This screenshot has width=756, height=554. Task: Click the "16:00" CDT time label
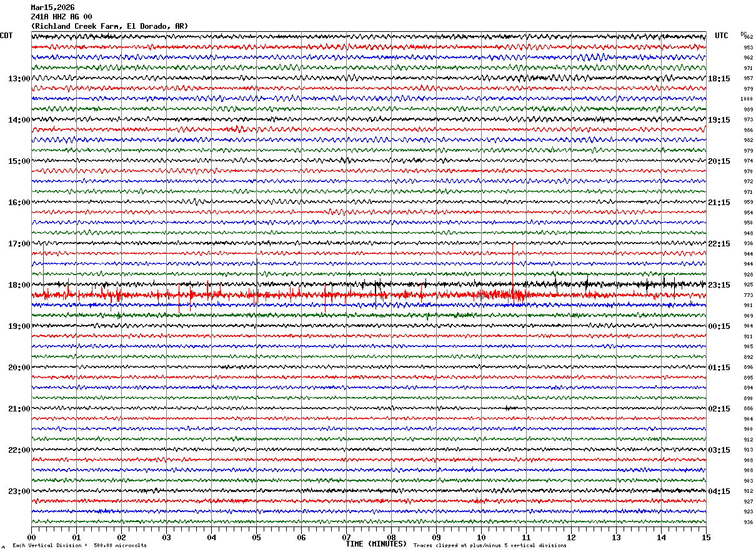19,203
